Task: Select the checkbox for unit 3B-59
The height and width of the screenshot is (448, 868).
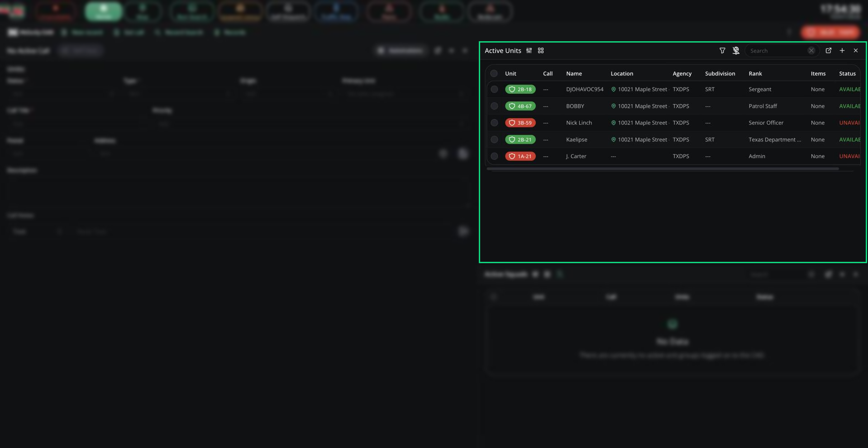Action: (494, 123)
